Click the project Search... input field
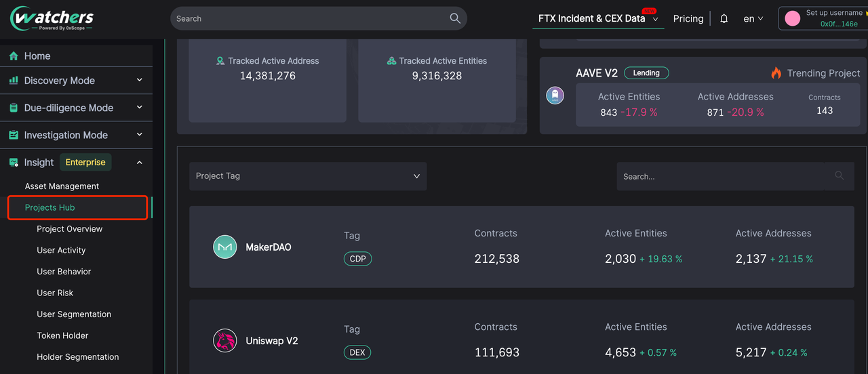868x374 pixels. coord(719,176)
